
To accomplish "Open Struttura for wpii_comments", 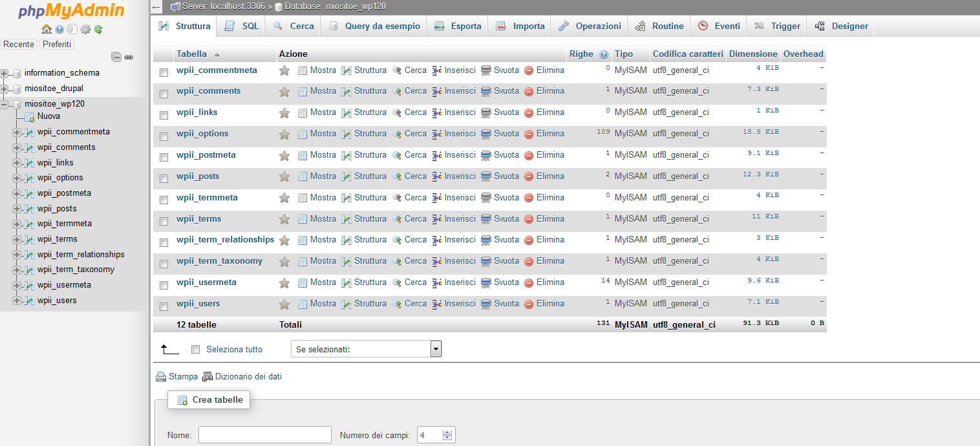I will coord(364,91).
